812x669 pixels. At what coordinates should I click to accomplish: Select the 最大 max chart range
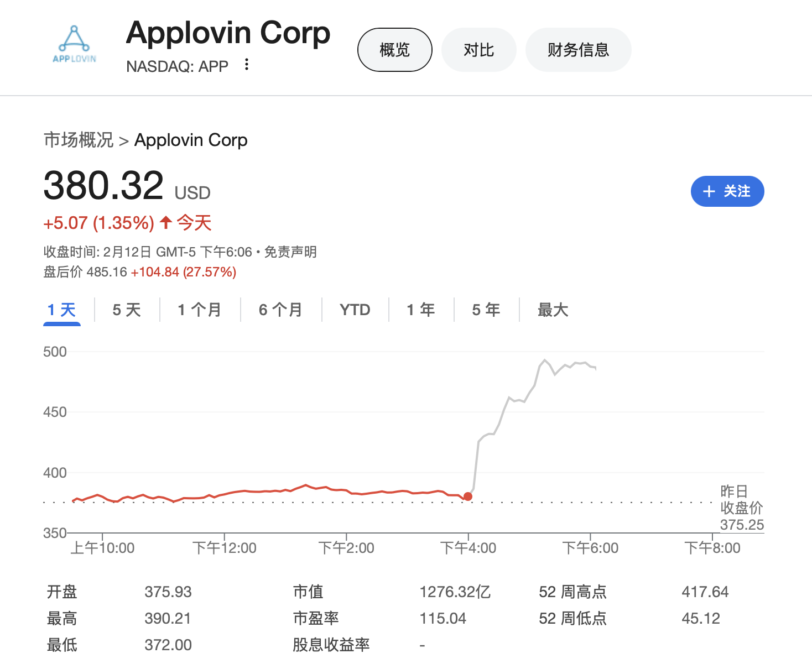click(x=553, y=310)
